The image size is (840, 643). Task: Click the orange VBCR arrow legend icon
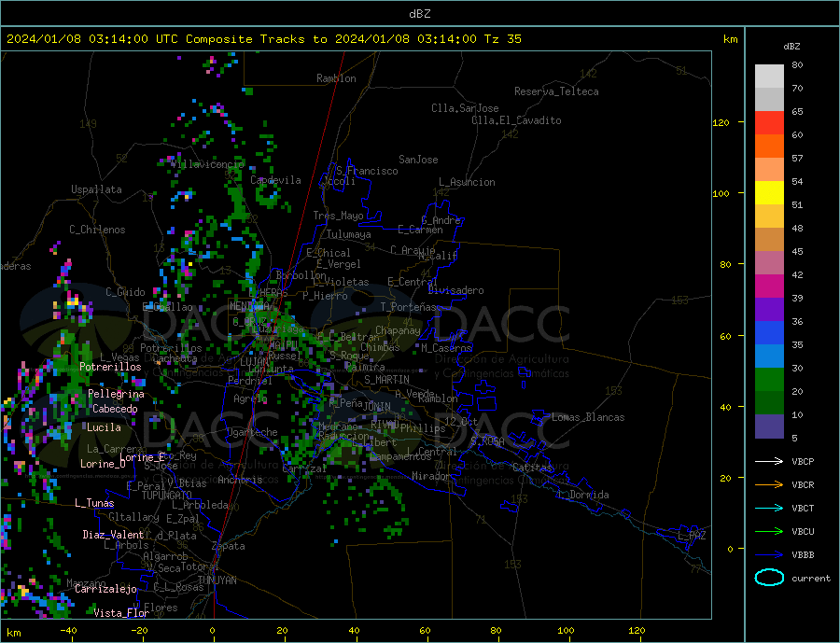click(x=769, y=485)
